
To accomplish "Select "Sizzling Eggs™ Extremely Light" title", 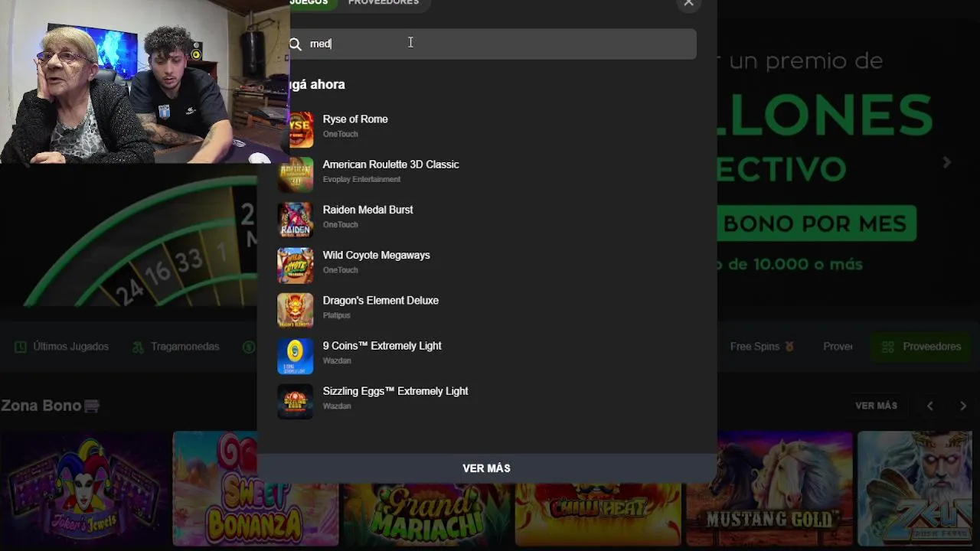I will pyautogui.click(x=395, y=391).
